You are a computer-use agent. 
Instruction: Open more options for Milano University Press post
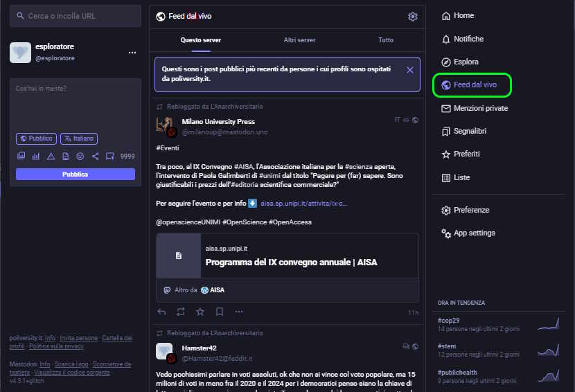[239, 312]
